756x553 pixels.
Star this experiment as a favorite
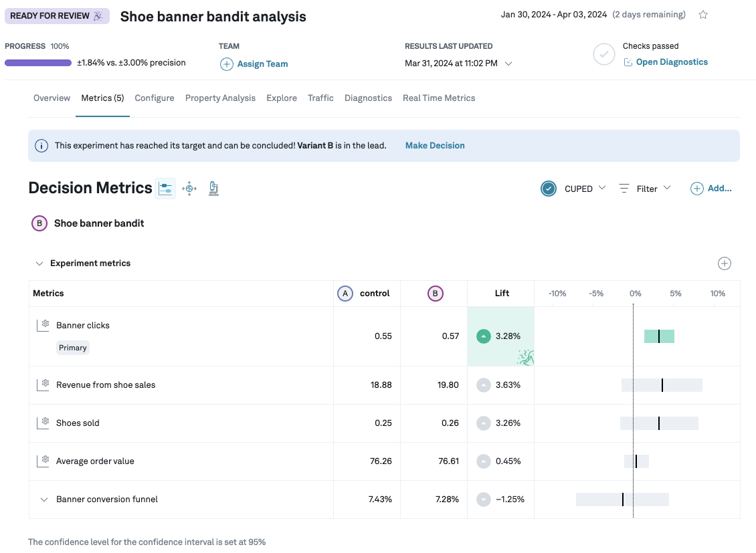coord(703,15)
